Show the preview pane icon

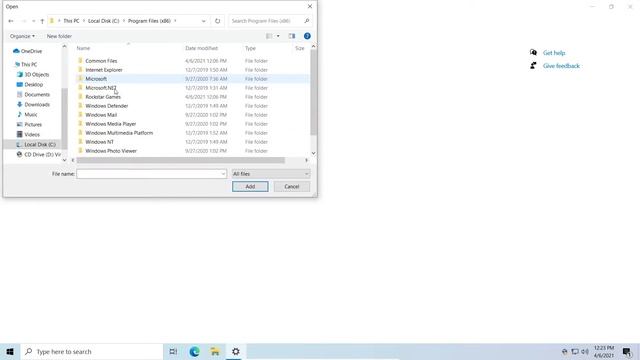pos(292,36)
